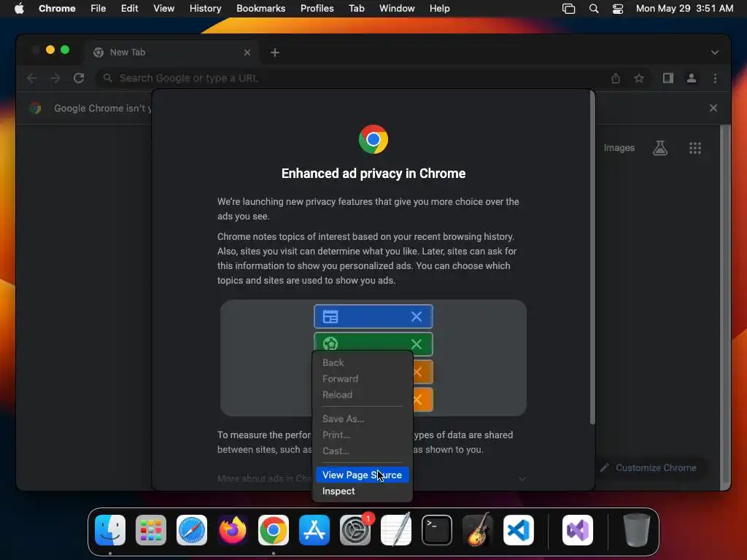Bookmark this tab with the star icon
The height and width of the screenshot is (560, 747).
639,78
